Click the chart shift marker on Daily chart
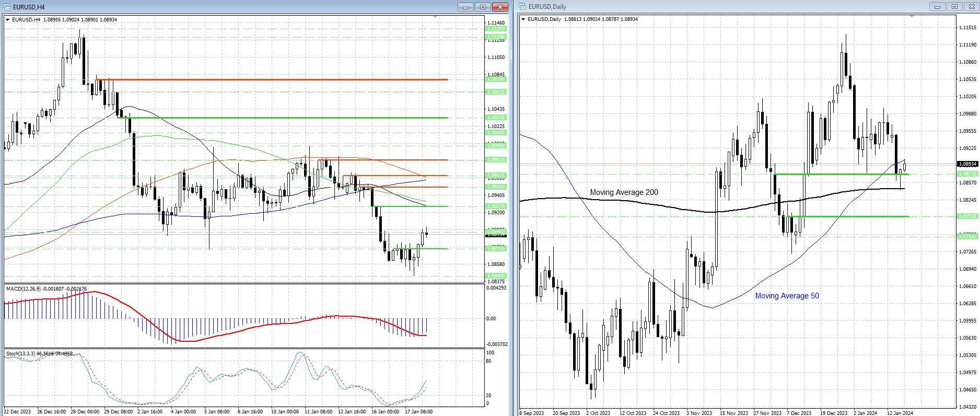This screenshot has width=980, height=416. [912, 17]
